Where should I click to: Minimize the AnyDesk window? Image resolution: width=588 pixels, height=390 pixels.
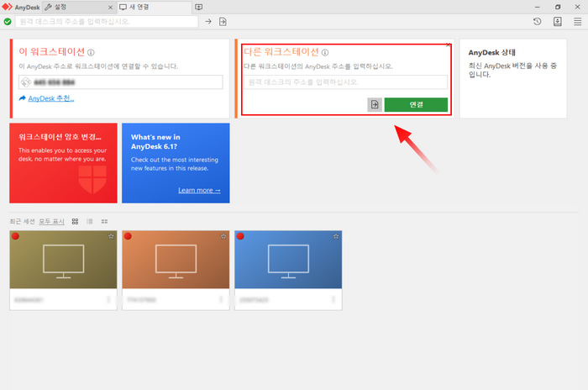pos(538,7)
